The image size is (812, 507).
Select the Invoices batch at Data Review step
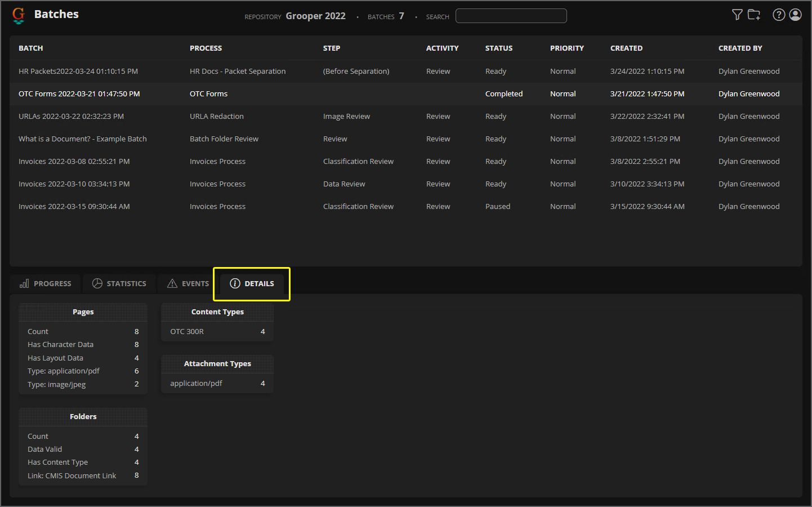click(74, 184)
